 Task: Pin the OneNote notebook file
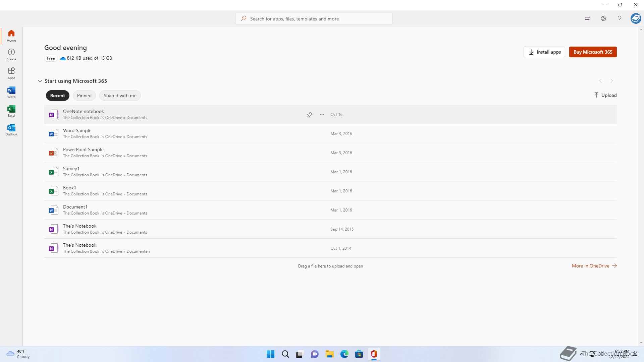[310, 115]
